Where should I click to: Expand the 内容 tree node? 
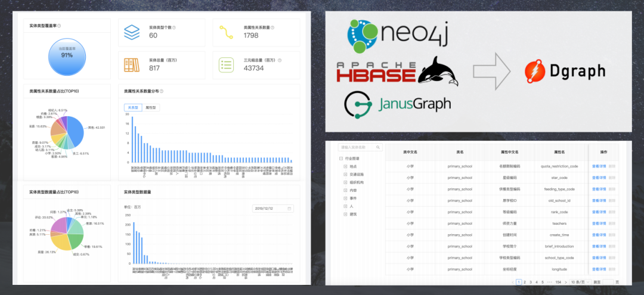pos(345,190)
